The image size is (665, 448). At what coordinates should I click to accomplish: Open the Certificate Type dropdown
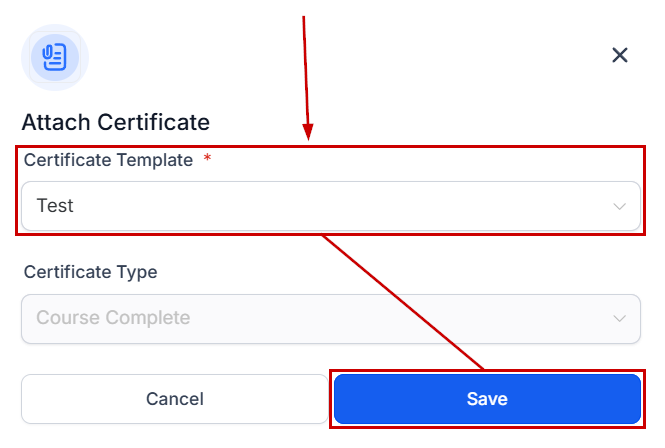(x=330, y=319)
